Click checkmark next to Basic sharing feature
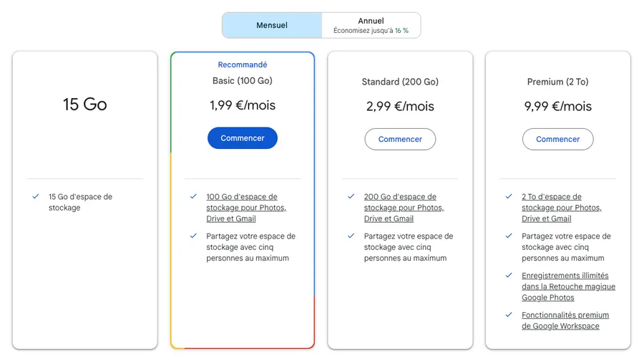The image size is (644, 361). tap(193, 236)
